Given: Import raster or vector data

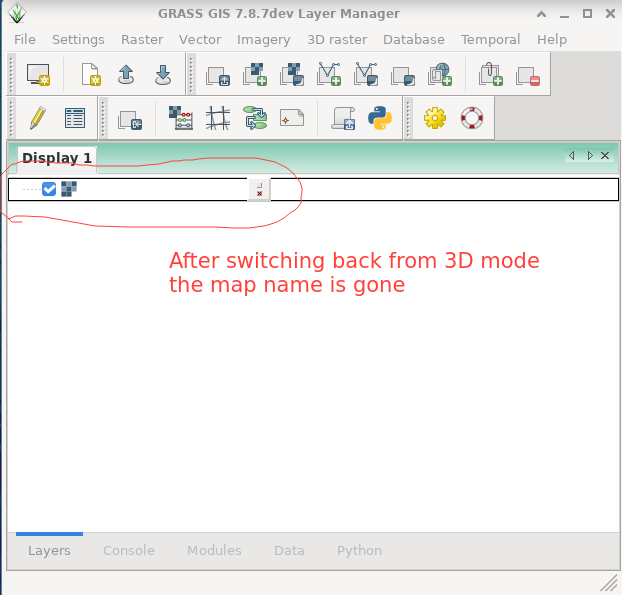Looking at the screenshot, I should point(130,120).
